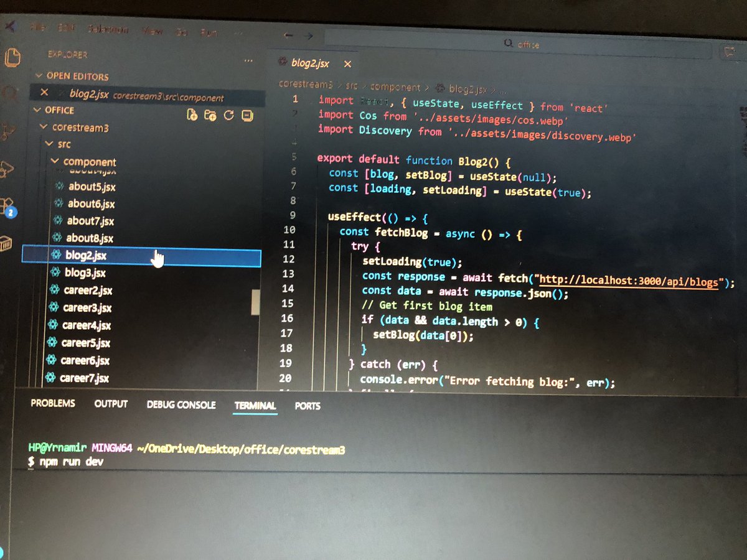The height and width of the screenshot is (560, 747).
Task: Open about6.jsx in the file tree
Action: [91, 203]
